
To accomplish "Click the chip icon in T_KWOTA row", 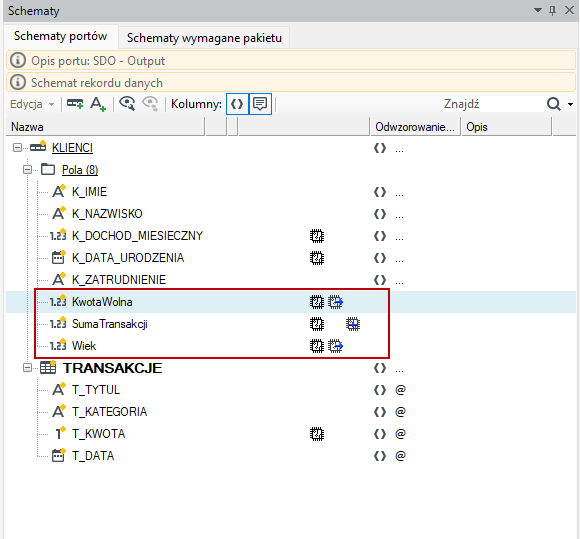I will pyautogui.click(x=317, y=434).
